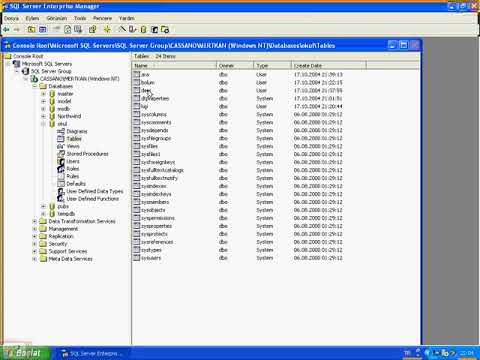Screen dimensions: 480x360
Task: Click the Refresh toolbar icon
Action: coord(68,30)
